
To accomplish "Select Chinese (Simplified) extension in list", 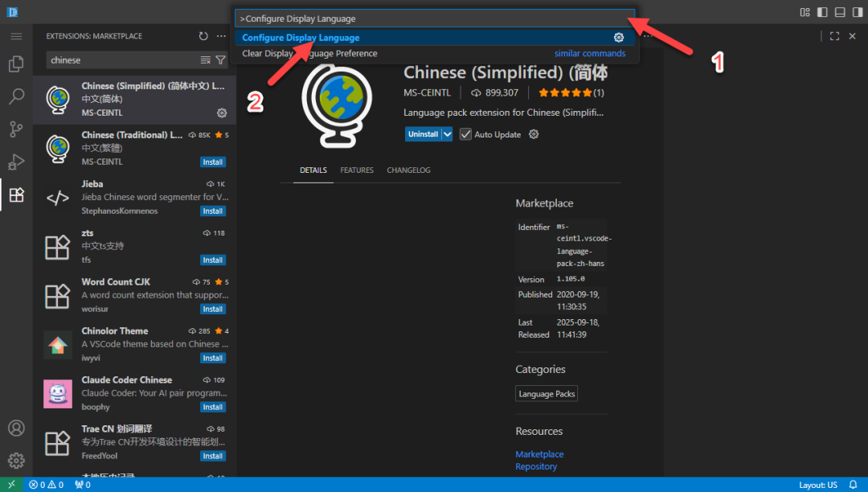I will pyautogui.click(x=134, y=99).
